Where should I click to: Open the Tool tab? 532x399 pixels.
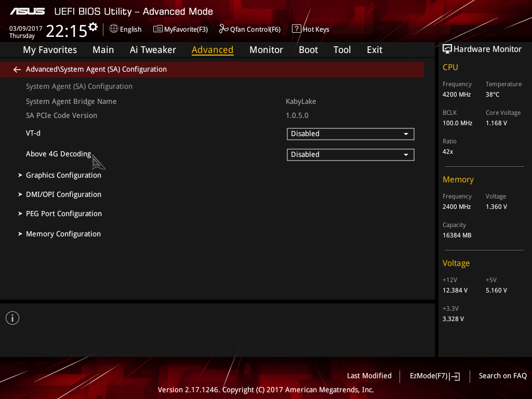click(x=342, y=50)
